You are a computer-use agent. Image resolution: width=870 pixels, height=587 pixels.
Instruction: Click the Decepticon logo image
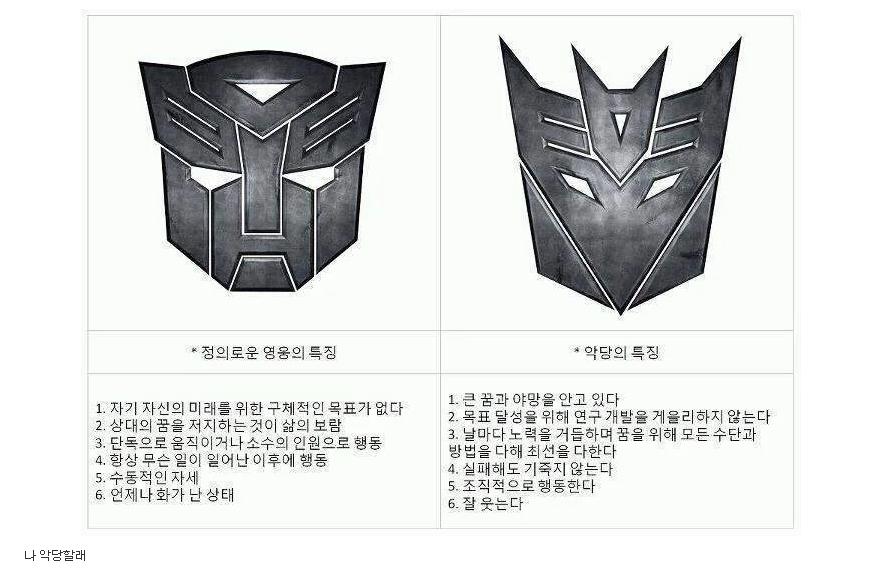point(620,176)
